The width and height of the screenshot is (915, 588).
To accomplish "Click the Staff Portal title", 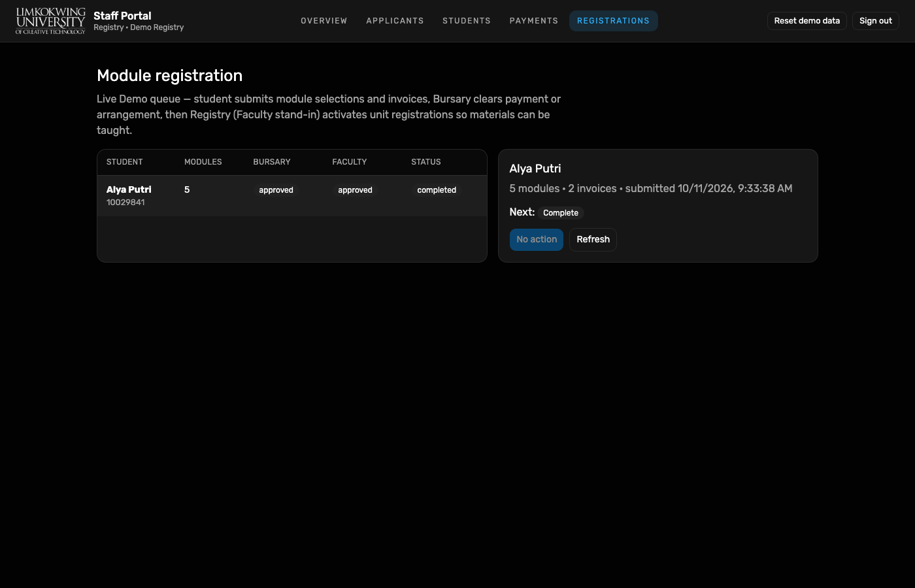I will 122,16.
